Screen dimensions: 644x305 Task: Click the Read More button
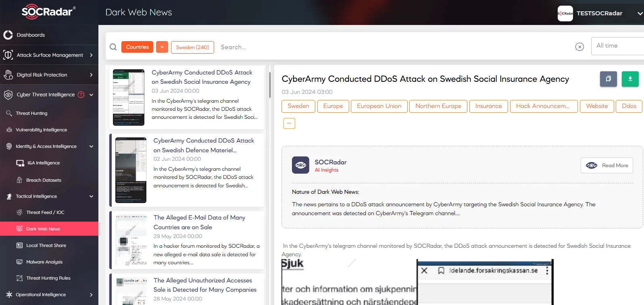pos(606,166)
